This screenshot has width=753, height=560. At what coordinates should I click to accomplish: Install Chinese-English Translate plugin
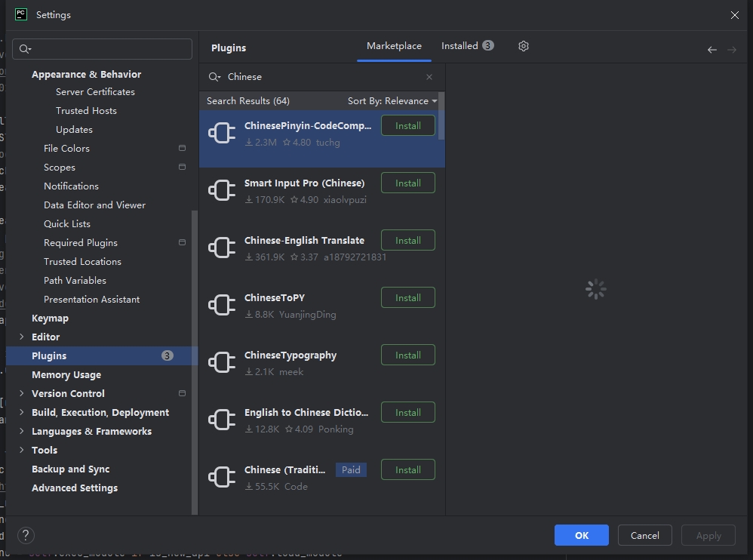pyautogui.click(x=408, y=240)
